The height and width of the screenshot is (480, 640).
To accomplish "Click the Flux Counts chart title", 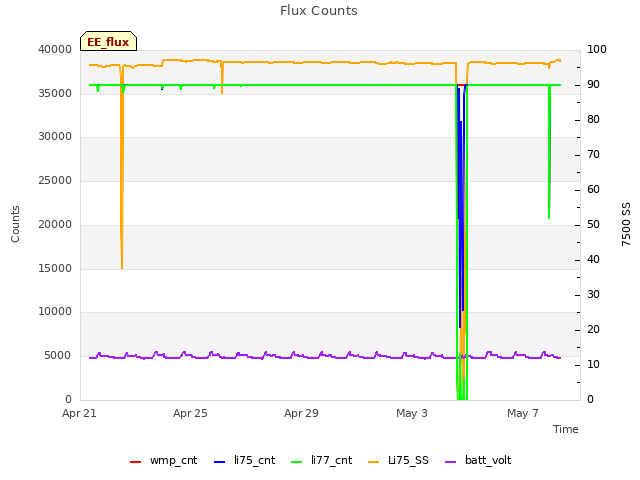I will (x=319, y=11).
